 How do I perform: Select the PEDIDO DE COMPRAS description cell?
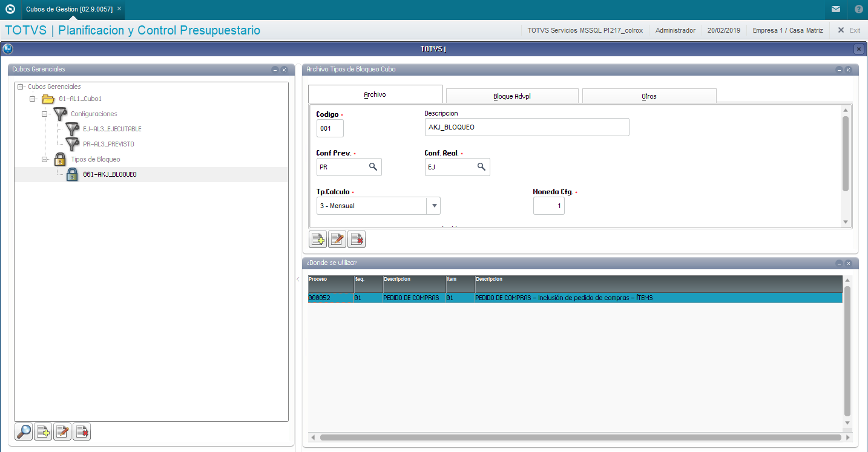(x=415, y=298)
